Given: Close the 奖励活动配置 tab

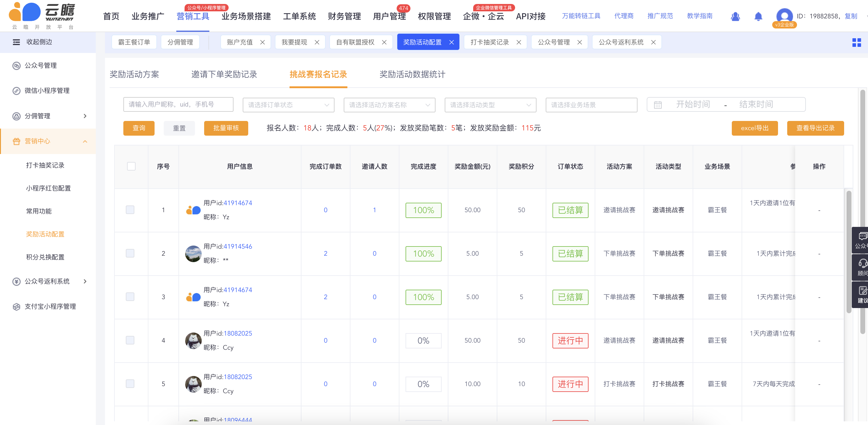Looking at the screenshot, I should click(x=451, y=43).
